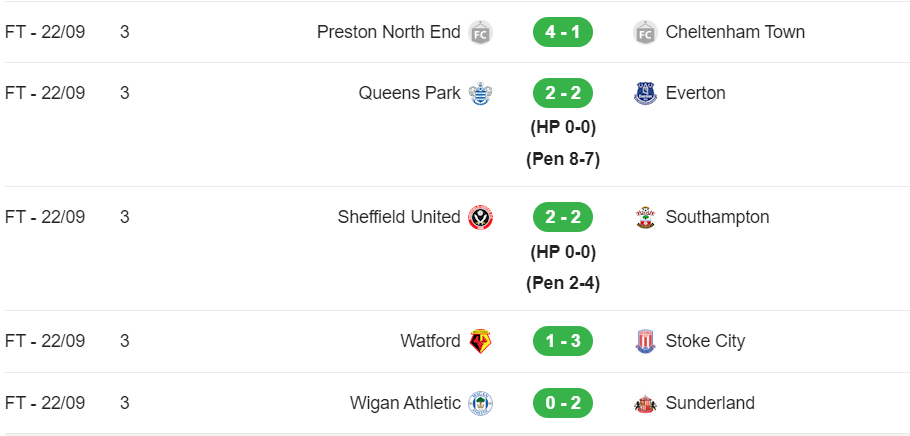The image size is (910, 436).
Task: Click the Queens Park club crest
Action: [x=481, y=93]
